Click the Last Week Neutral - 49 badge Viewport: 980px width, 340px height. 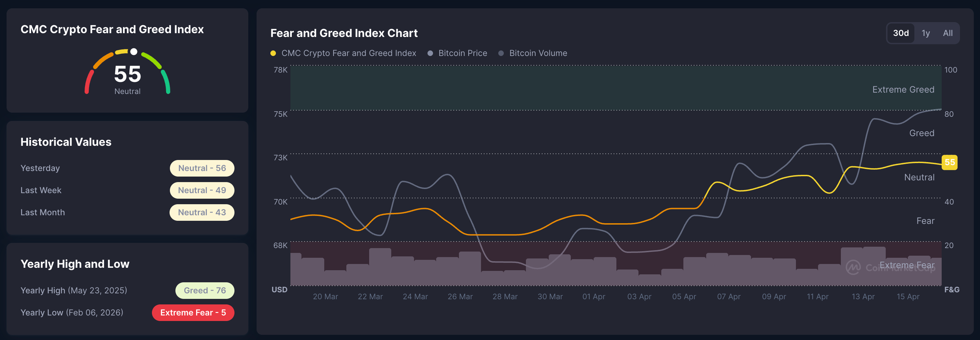pos(202,190)
